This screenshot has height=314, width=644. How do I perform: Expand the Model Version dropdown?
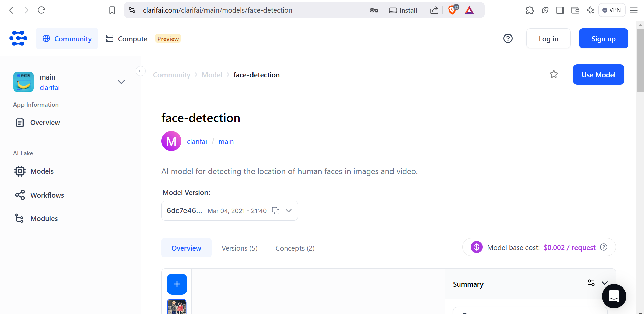pyautogui.click(x=289, y=211)
